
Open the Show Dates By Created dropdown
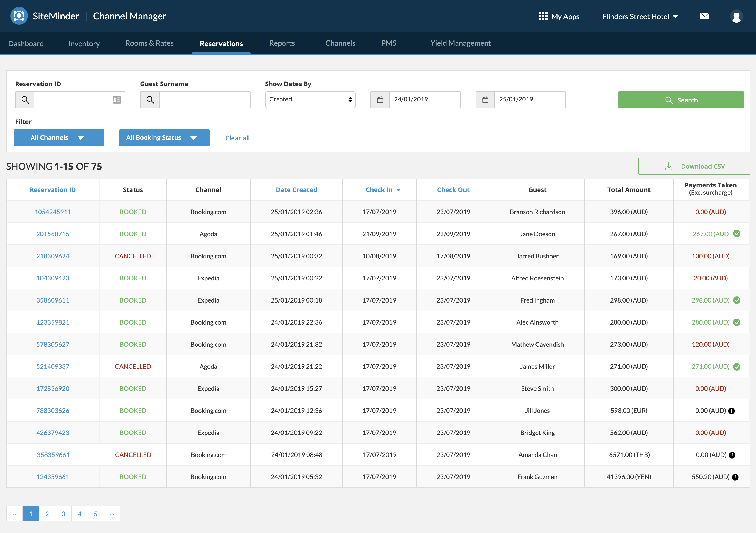point(310,100)
